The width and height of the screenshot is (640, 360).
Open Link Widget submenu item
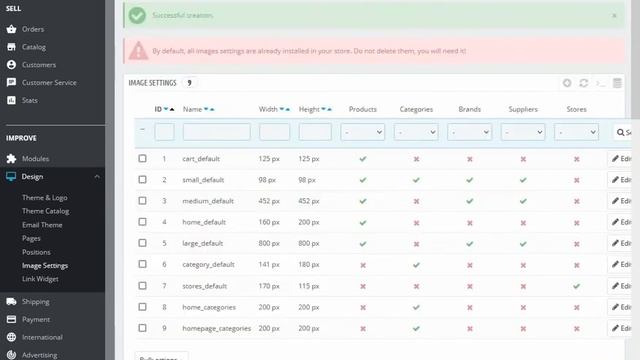40,279
